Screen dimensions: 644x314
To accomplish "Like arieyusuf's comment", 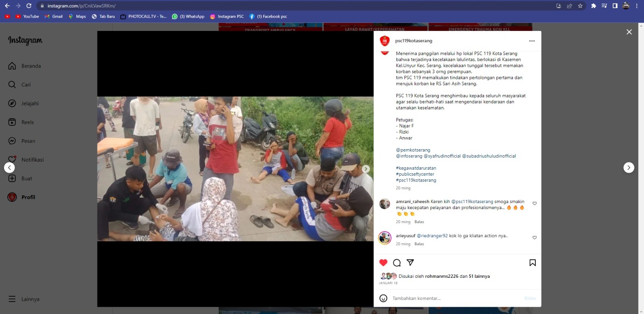I will tap(535, 238).
